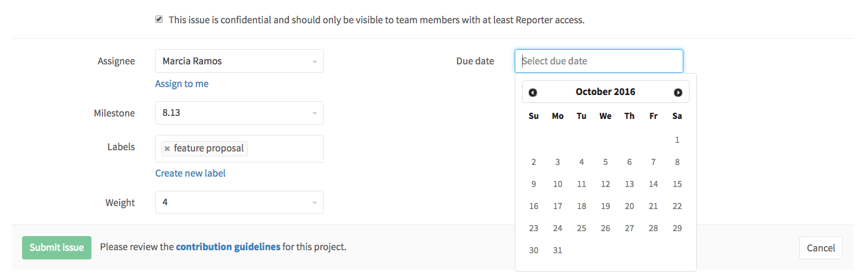The height and width of the screenshot is (279, 868).
Task: Open the contribution guidelines link
Action: pos(228,248)
